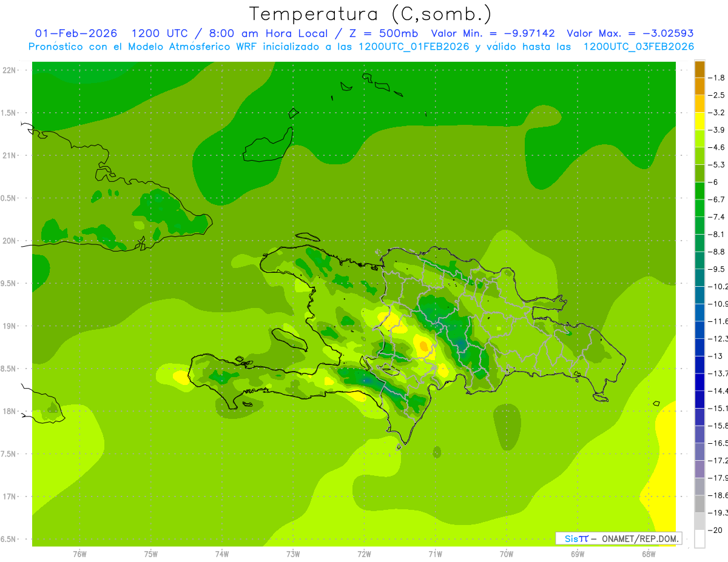Image resolution: width=728 pixels, height=562 pixels.
Task: Click the "19N" latitude label
Action: [10, 326]
